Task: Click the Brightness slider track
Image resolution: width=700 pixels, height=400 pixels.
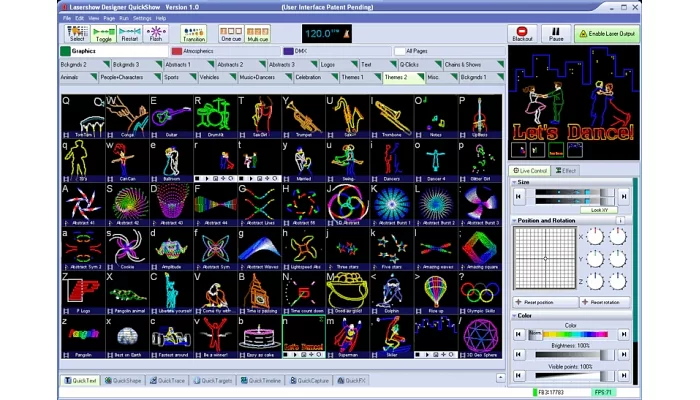Action: coord(575,354)
